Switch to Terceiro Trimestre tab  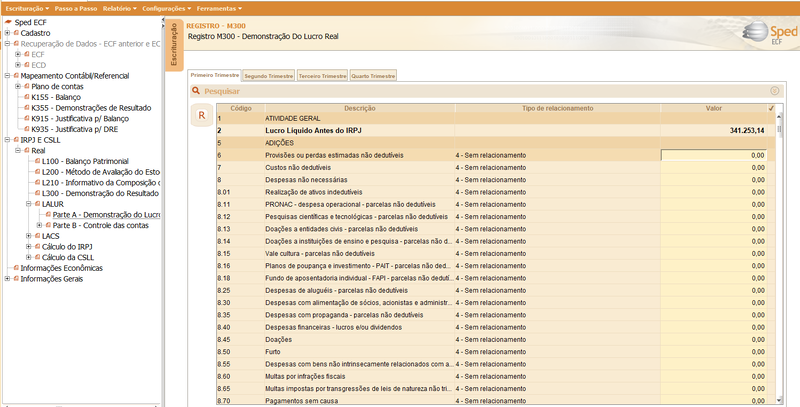pyautogui.click(x=322, y=76)
